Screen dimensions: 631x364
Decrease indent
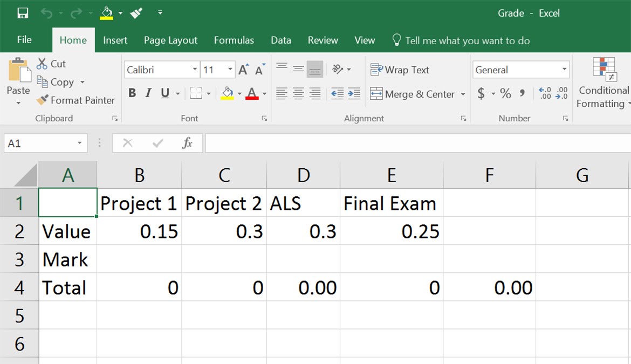pyautogui.click(x=337, y=94)
